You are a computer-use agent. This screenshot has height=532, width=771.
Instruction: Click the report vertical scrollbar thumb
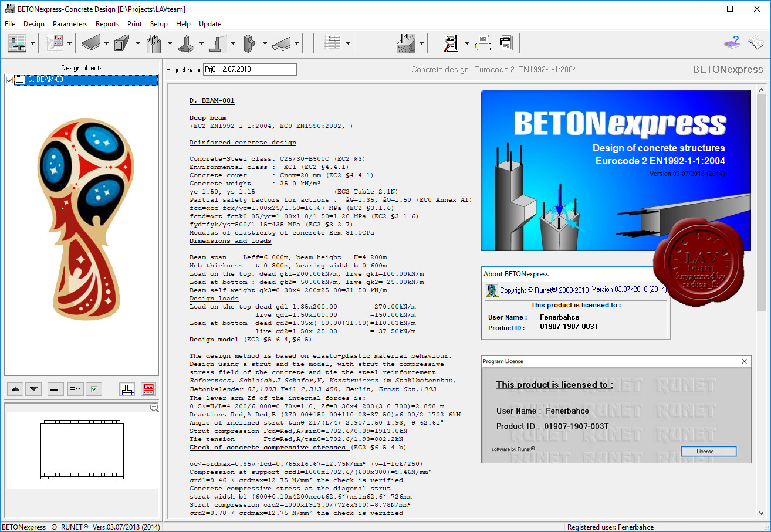762,202
